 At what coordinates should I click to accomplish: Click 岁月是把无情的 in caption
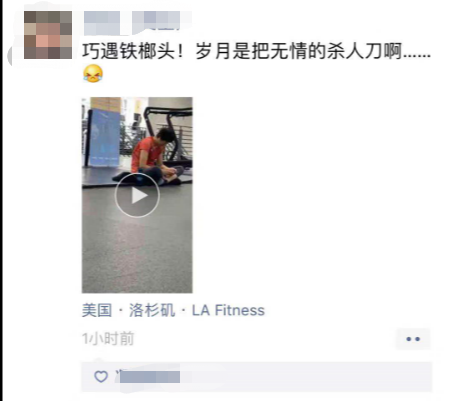pos(260,51)
